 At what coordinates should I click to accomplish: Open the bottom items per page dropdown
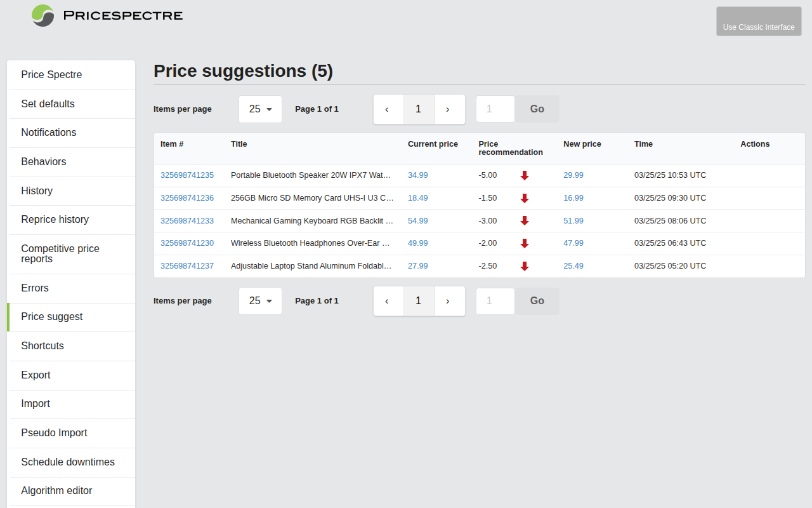(x=260, y=300)
